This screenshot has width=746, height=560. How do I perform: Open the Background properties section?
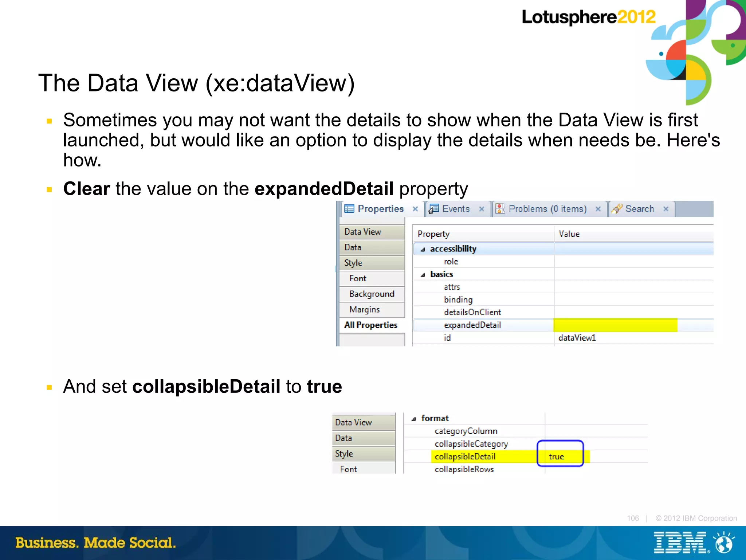click(x=372, y=294)
